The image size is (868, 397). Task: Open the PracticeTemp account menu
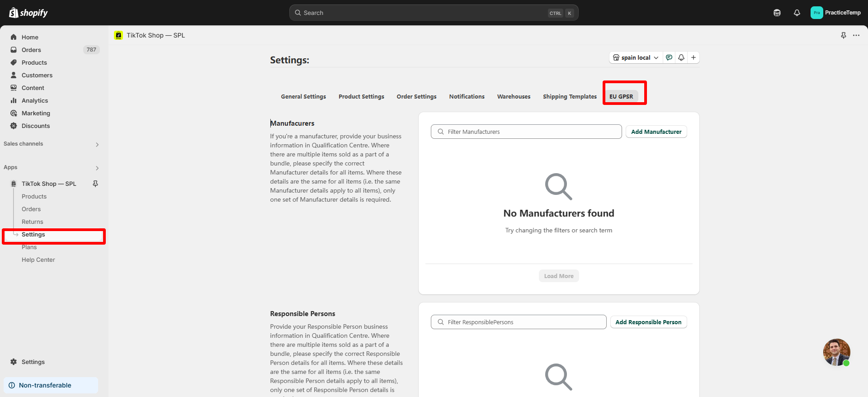(x=835, y=13)
